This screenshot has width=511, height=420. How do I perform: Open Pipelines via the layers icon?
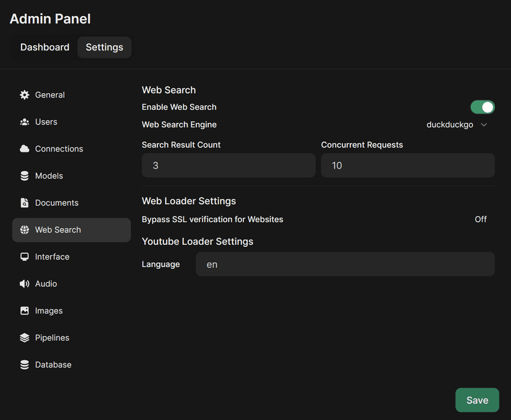click(x=24, y=337)
